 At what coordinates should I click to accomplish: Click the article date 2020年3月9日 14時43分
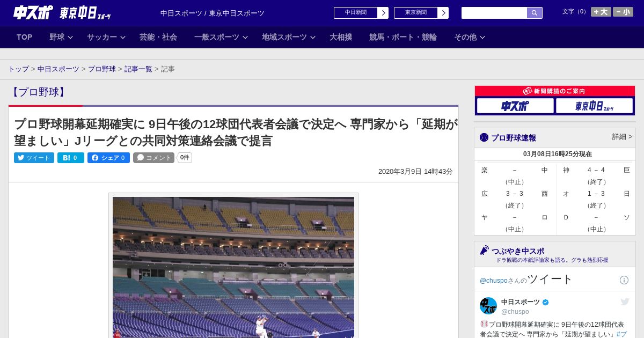pos(415,172)
